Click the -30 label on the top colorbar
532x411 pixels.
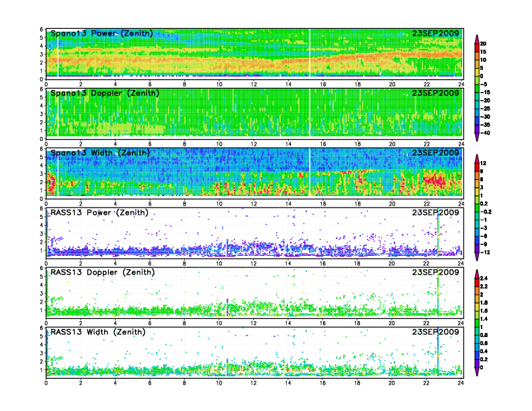coord(485,117)
